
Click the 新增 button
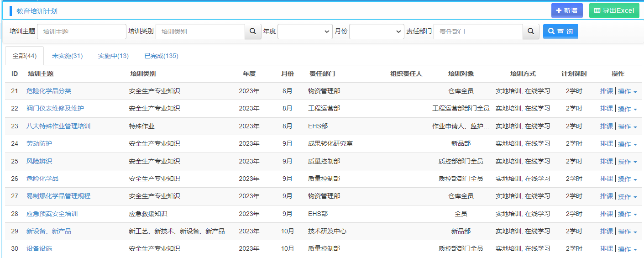tap(567, 11)
